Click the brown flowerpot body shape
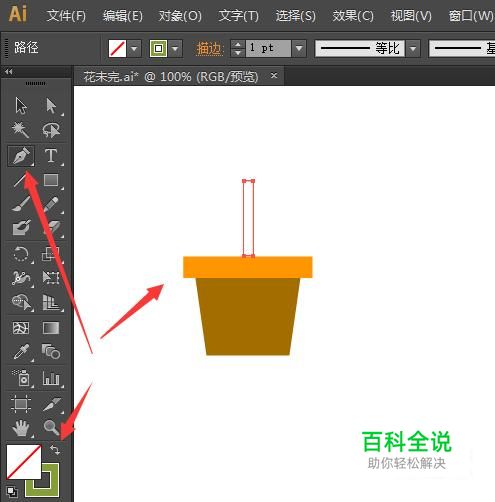 click(x=248, y=316)
